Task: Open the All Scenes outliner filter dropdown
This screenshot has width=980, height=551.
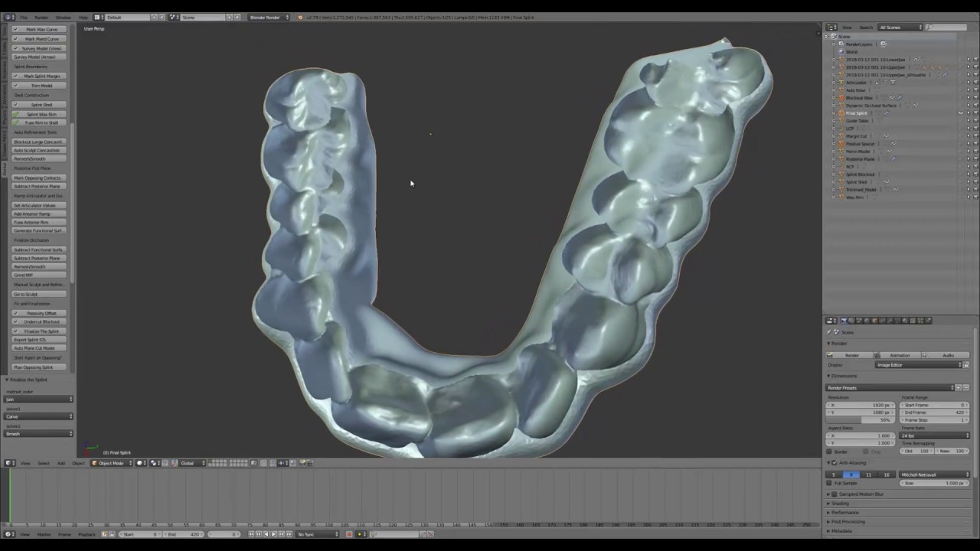Action: pos(899,28)
